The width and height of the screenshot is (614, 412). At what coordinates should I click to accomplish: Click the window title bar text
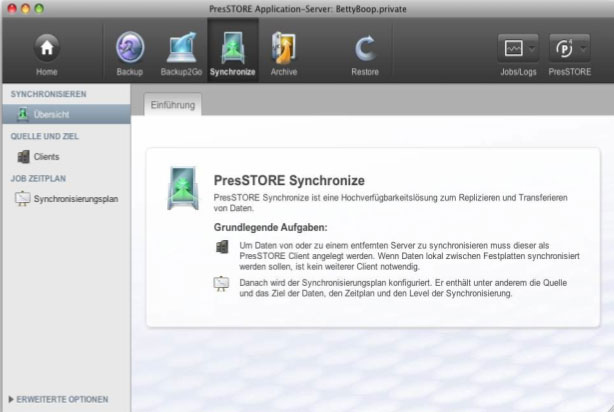tap(306, 7)
